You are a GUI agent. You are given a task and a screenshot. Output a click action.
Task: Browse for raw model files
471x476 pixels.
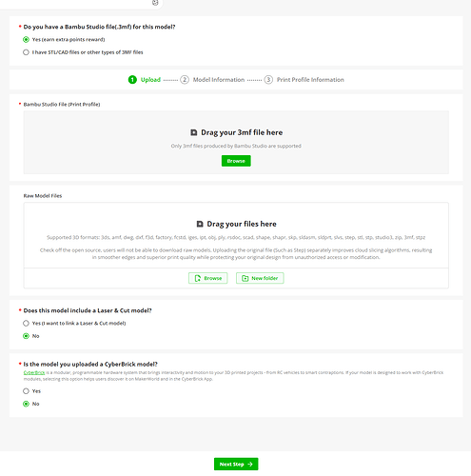(x=208, y=278)
